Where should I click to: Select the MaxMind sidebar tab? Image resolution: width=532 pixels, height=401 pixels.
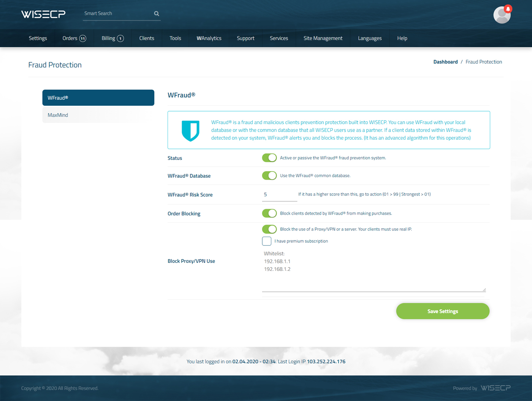[x=98, y=115]
